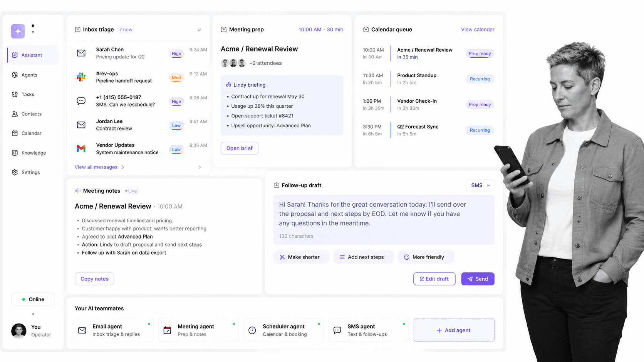Click the Med priority tag on #rev-ops
The height and width of the screenshot is (362, 644).
click(176, 78)
